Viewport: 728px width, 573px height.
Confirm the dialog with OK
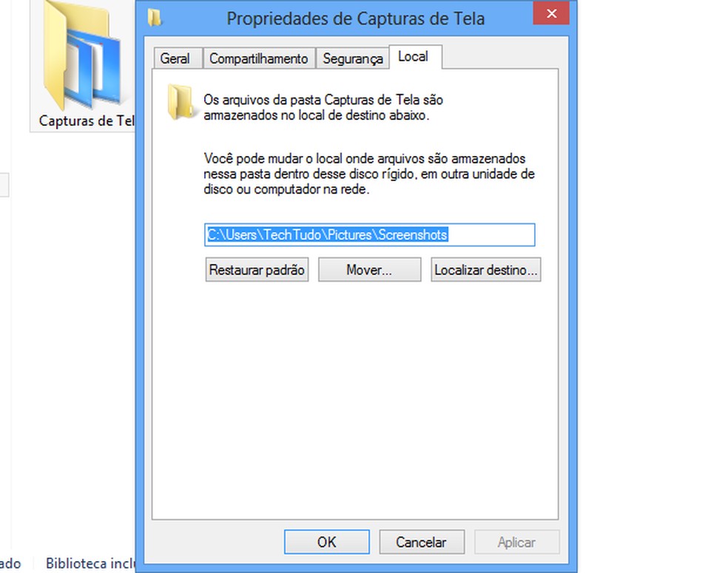327,542
